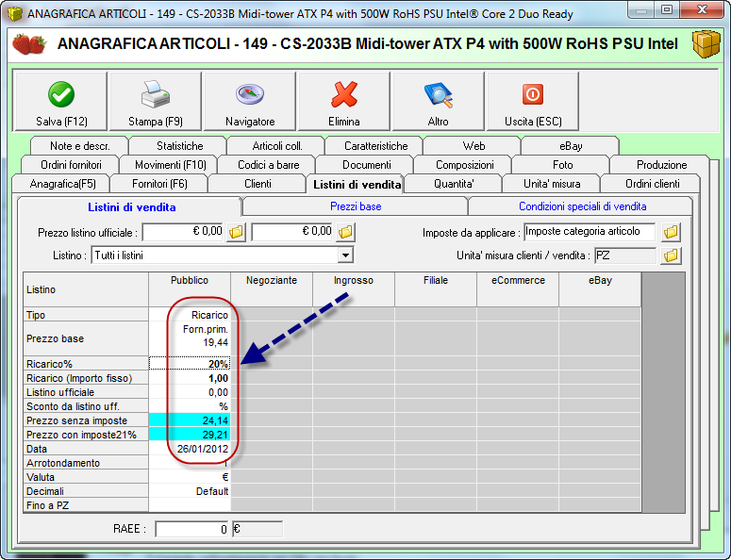This screenshot has width=731, height=560.
Task: Select the Listini di vendita sub-tab
Action: pos(131,207)
